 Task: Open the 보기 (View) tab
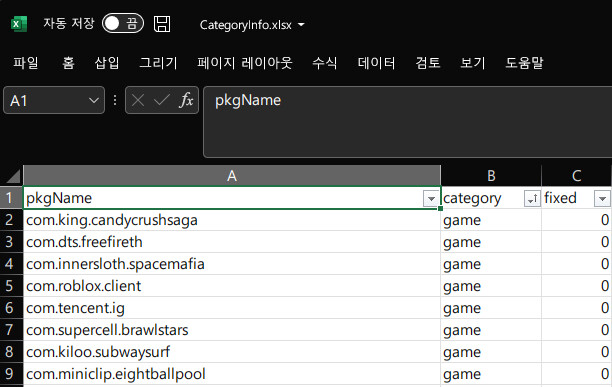click(x=473, y=62)
